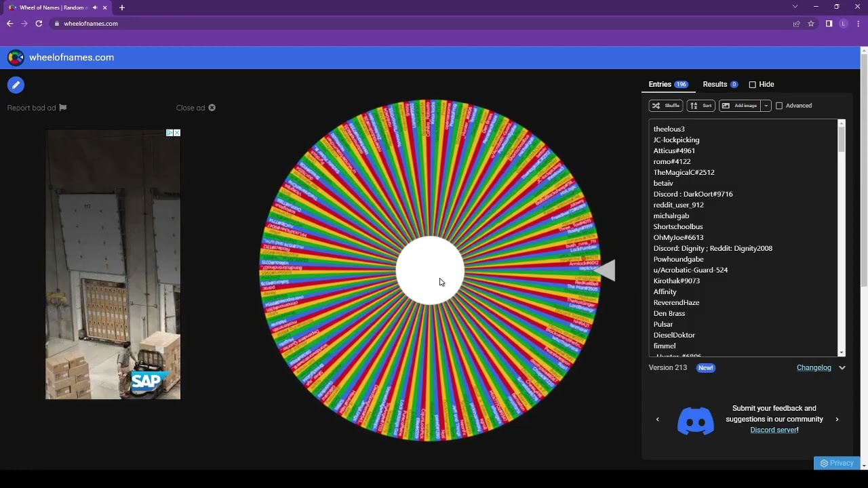The height and width of the screenshot is (488, 868).
Task: Click the share page icon in address bar
Action: [x=796, y=24]
